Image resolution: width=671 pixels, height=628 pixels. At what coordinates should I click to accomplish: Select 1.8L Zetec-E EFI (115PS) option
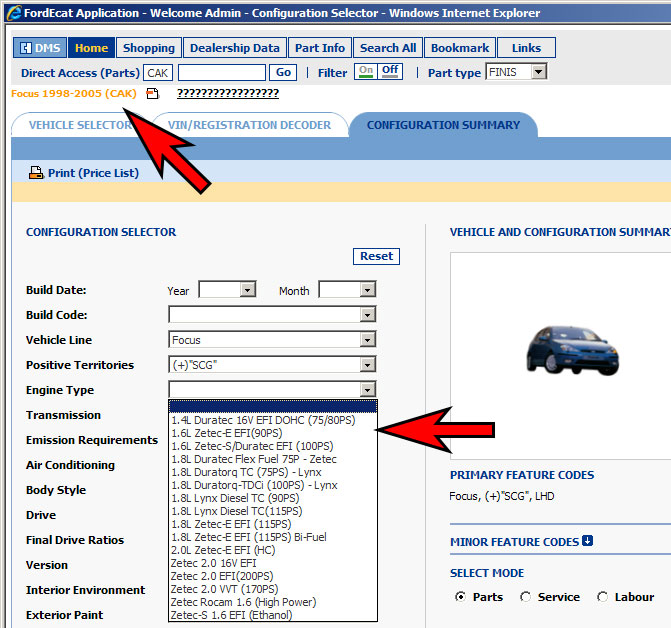[x=273, y=524]
